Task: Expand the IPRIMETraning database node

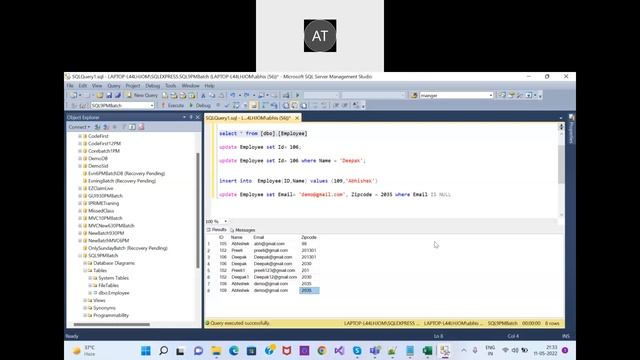Action: click(80, 203)
